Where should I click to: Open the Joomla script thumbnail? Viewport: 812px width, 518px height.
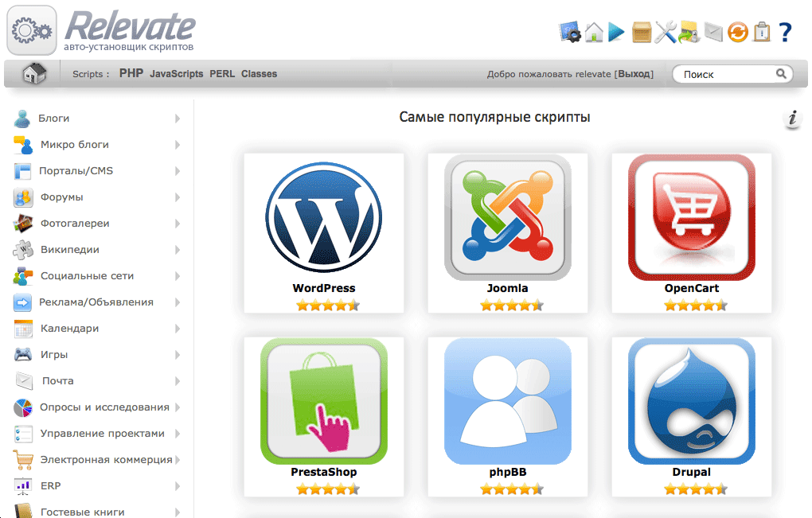tap(508, 218)
